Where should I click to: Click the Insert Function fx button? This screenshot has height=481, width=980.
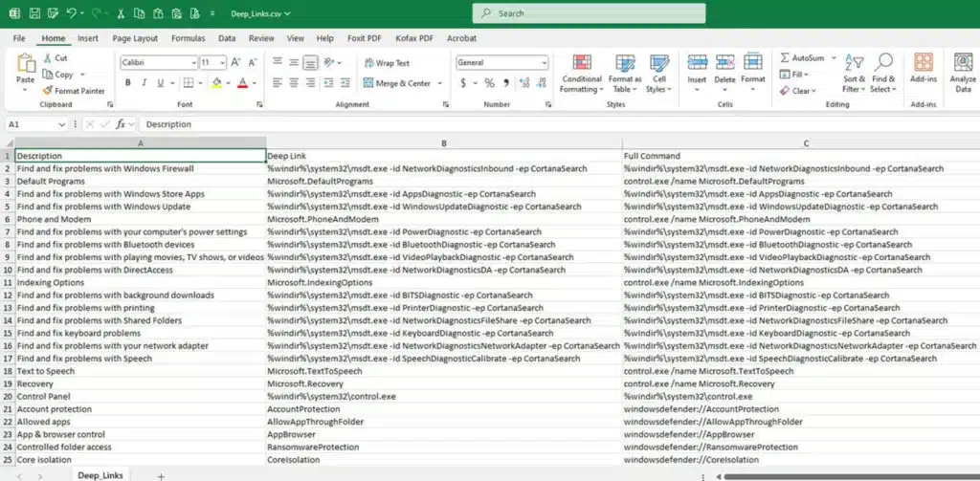point(121,124)
